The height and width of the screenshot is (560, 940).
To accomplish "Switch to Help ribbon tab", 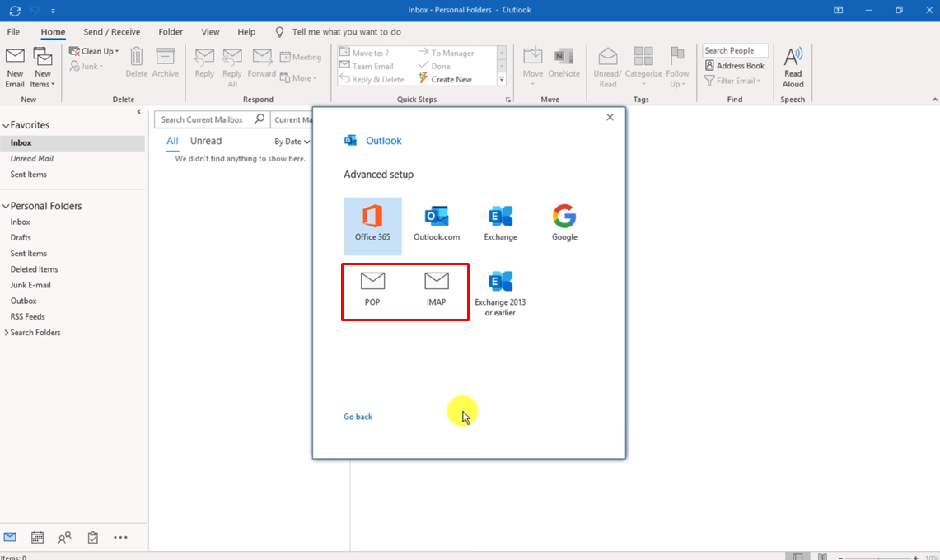I will coord(246,32).
